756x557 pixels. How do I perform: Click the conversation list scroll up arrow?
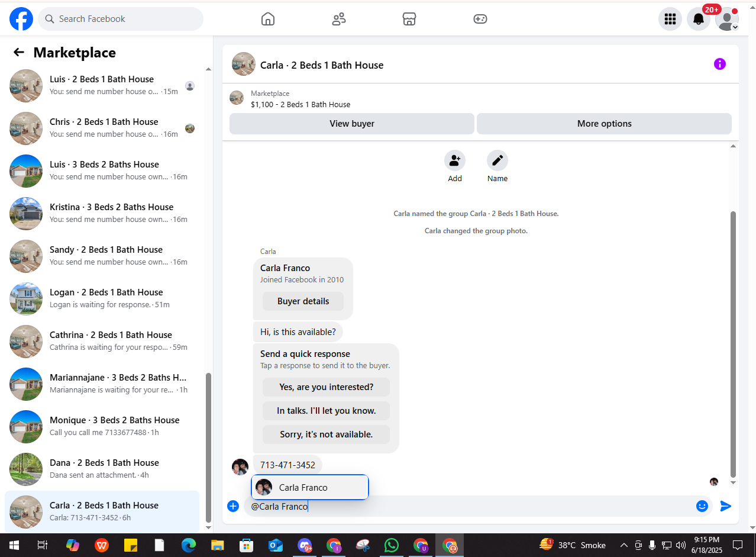click(x=208, y=69)
